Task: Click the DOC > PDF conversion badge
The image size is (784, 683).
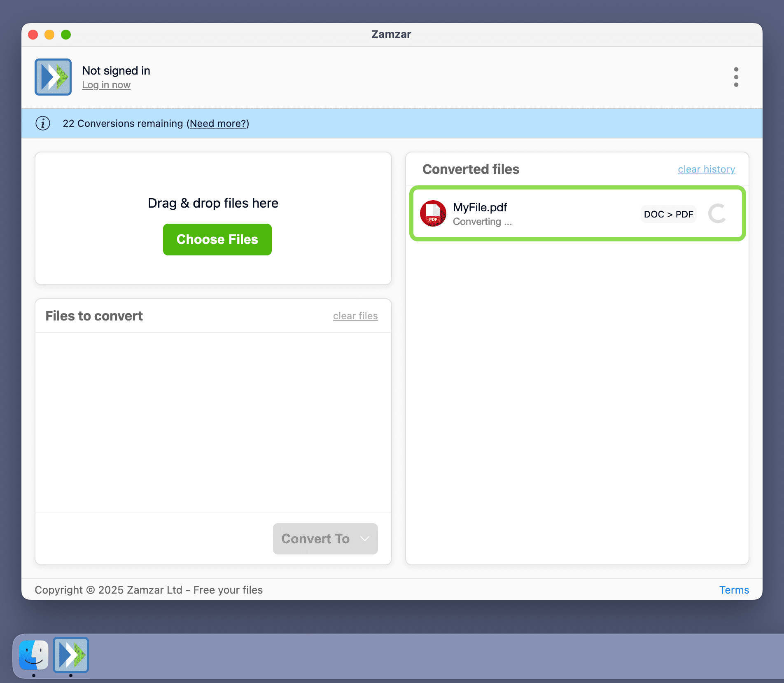Action: pyautogui.click(x=668, y=214)
